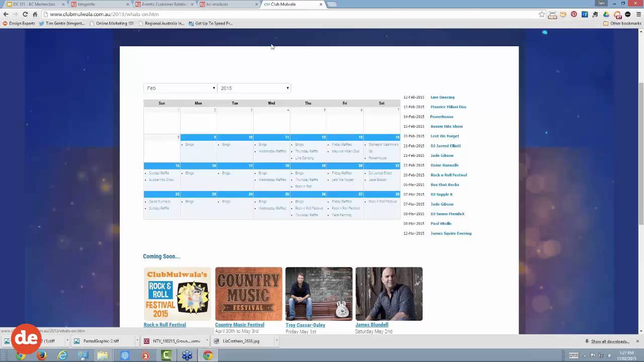Image resolution: width=644 pixels, height=362 pixels.
Task: Open the red circular taskbar app
Action: click(x=145, y=355)
